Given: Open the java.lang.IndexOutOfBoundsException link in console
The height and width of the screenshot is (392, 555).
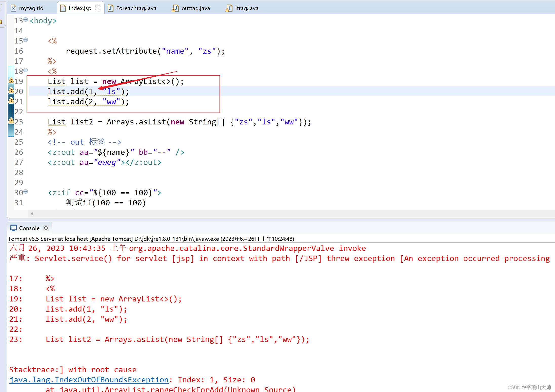Looking at the screenshot, I should (89, 380).
